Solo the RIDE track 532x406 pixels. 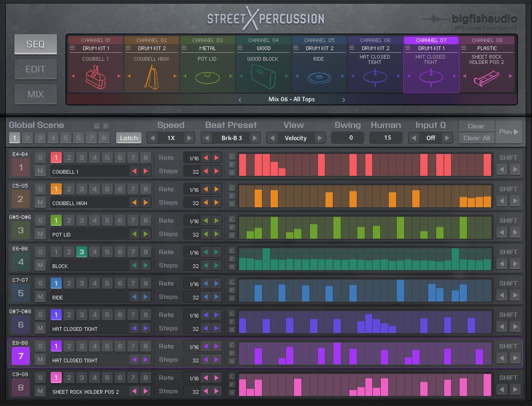click(x=40, y=283)
